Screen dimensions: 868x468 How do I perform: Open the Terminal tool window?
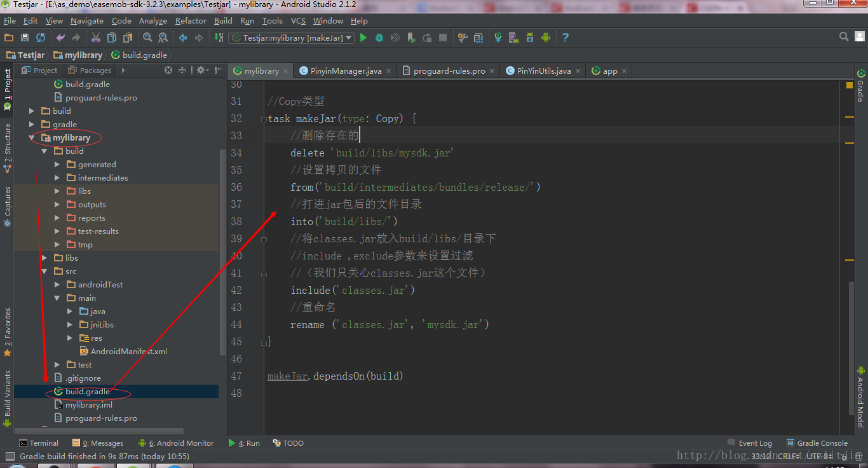point(38,443)
